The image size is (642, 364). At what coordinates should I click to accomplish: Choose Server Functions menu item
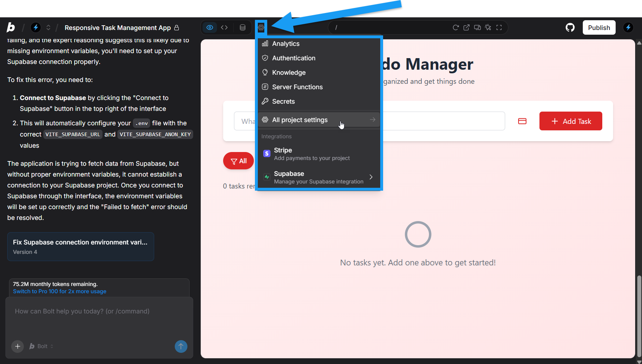point(319,87)
